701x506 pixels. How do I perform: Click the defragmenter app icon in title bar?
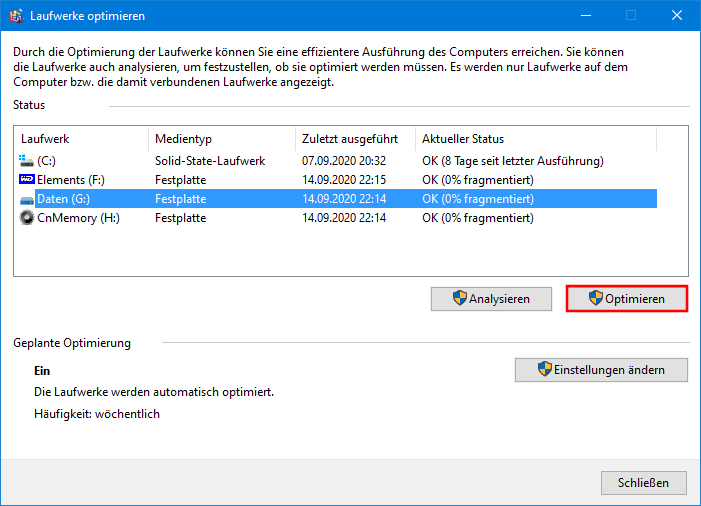coord(16,16)
